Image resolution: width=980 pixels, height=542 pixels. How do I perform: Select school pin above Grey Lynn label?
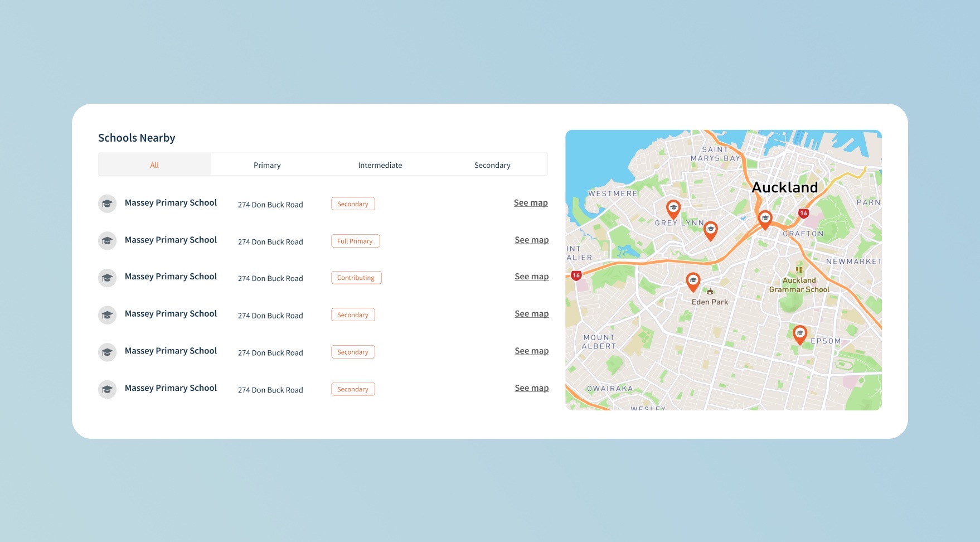pyautogui.click(x=673, y=209)
